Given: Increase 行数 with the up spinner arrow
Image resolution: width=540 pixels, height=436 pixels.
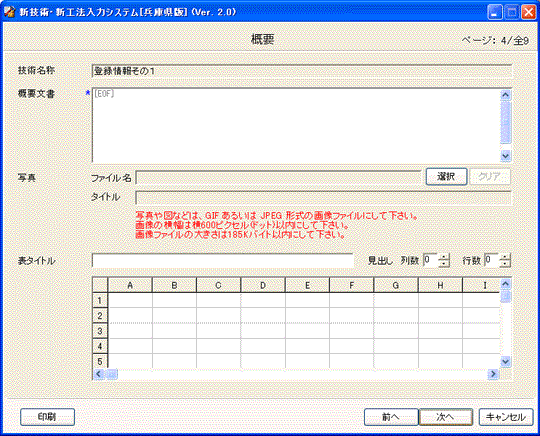Looking at the screenshot, I should [x=505, y=257].
